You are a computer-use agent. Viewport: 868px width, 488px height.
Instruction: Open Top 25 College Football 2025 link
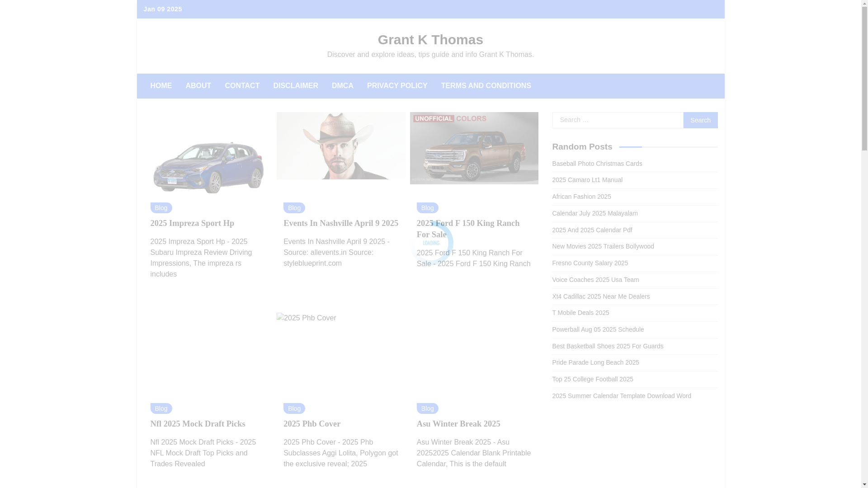point(593,379)
